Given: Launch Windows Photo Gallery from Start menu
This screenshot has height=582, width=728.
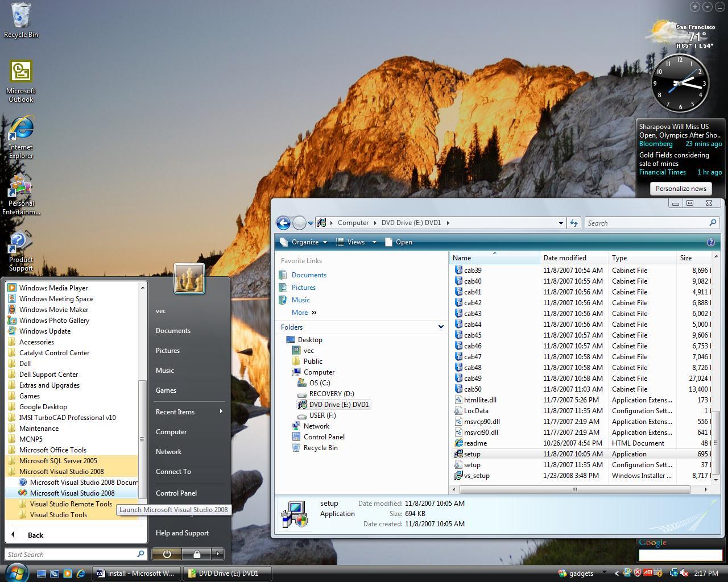Looking at the screenshot, I should click(54, 320).
